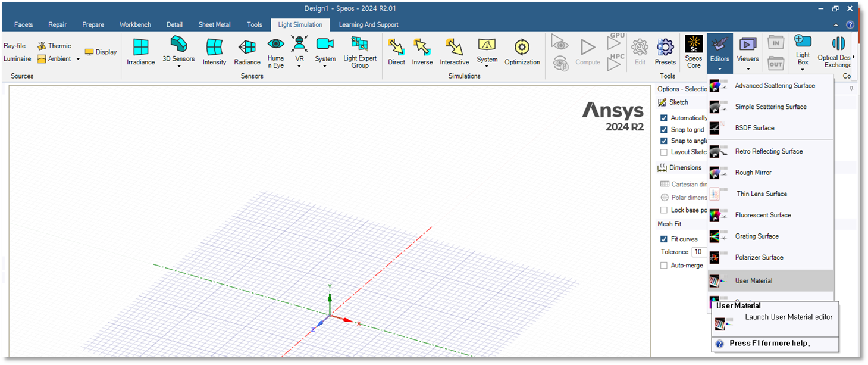Image resolution: width=868 pixels, height=365 pixels.
Task: Run GPU compute
Action: click(615, 40)
